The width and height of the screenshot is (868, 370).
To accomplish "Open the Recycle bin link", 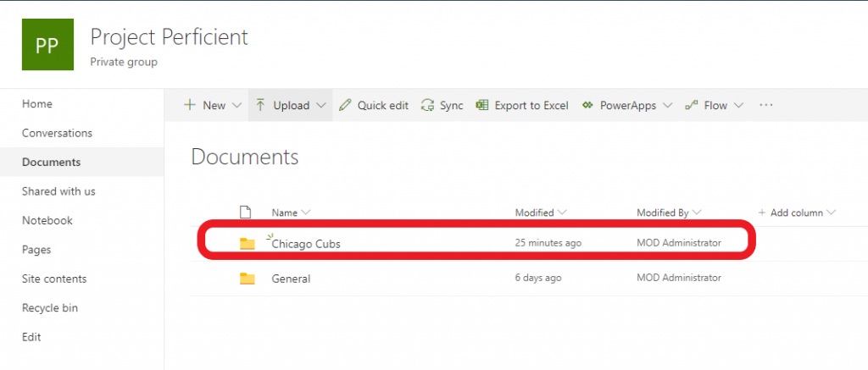I will (x=50, y=308).
